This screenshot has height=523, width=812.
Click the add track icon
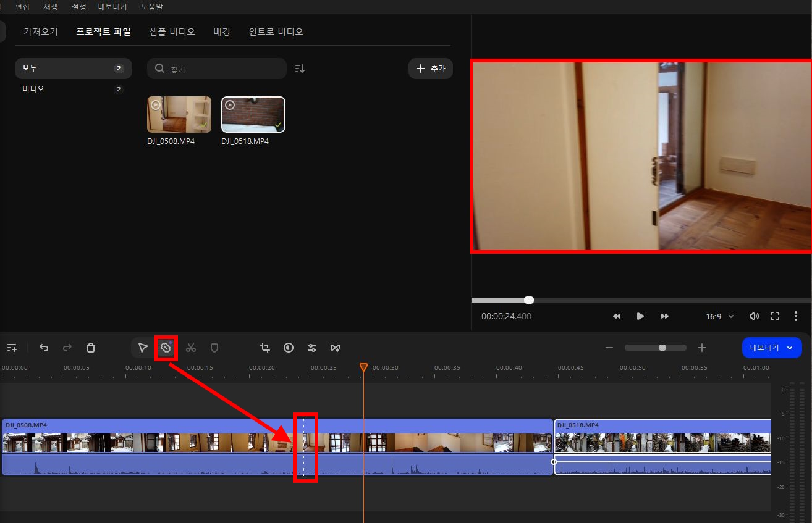(12, 348)
